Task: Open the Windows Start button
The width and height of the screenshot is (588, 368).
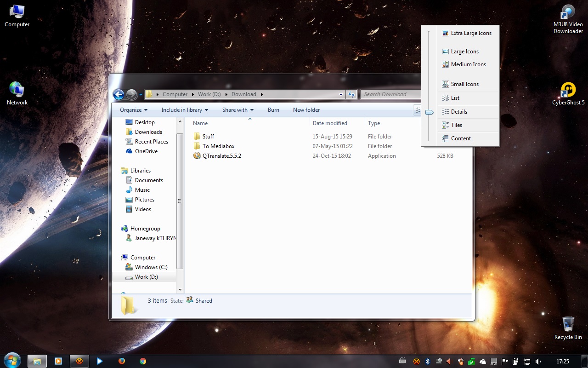Action: [x=12, y=361]
